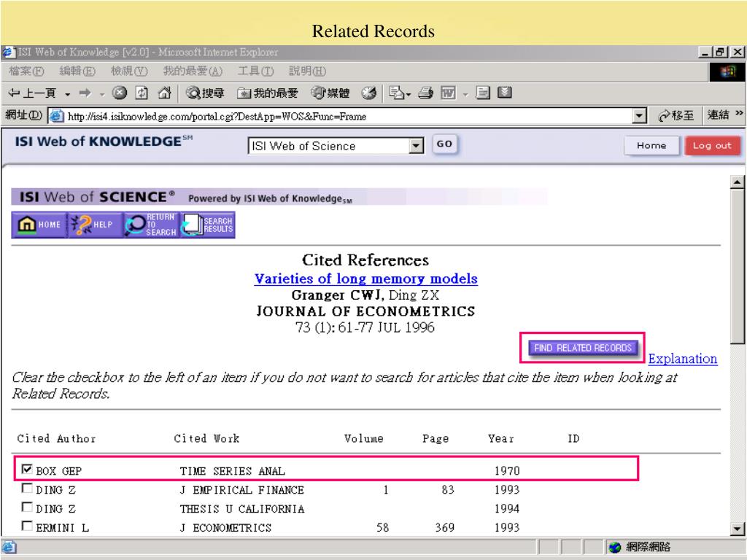747x560 pixels.
Task: Open the Help (說明) menu
Action: coord(307,71)
